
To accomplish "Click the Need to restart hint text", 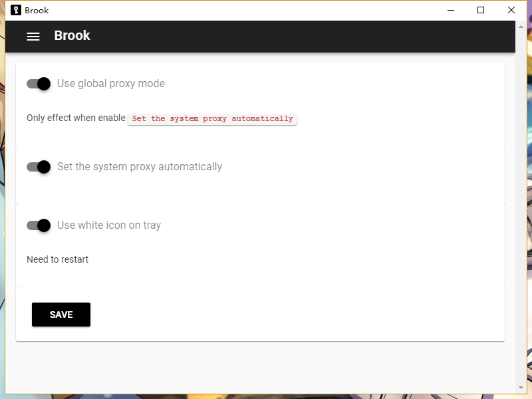I will pos(57,259).
